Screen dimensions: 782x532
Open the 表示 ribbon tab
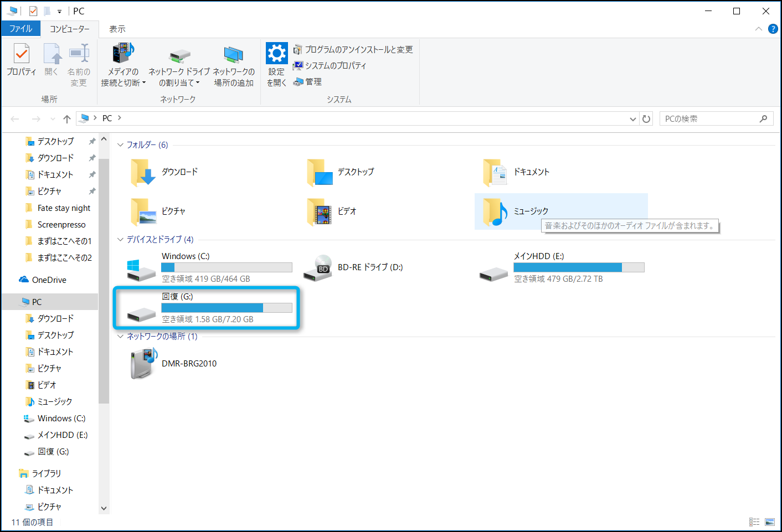[x=117, y=29]
